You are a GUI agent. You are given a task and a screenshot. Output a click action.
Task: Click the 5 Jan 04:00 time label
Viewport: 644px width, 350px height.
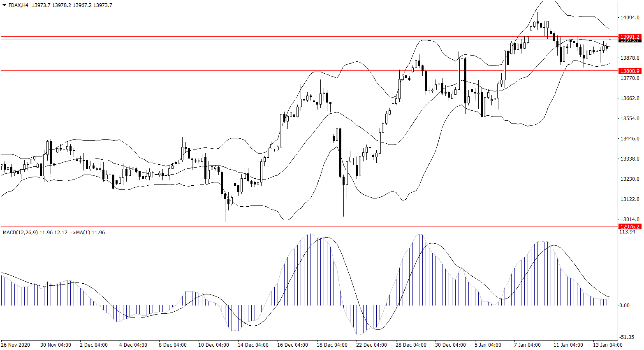(488, 345)
